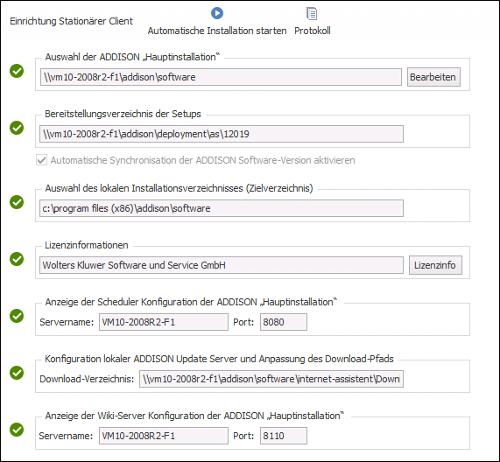Click the c:\program files (x86) target directory field
The height and width of the screenshot is (462, 500).
point(221,208)
